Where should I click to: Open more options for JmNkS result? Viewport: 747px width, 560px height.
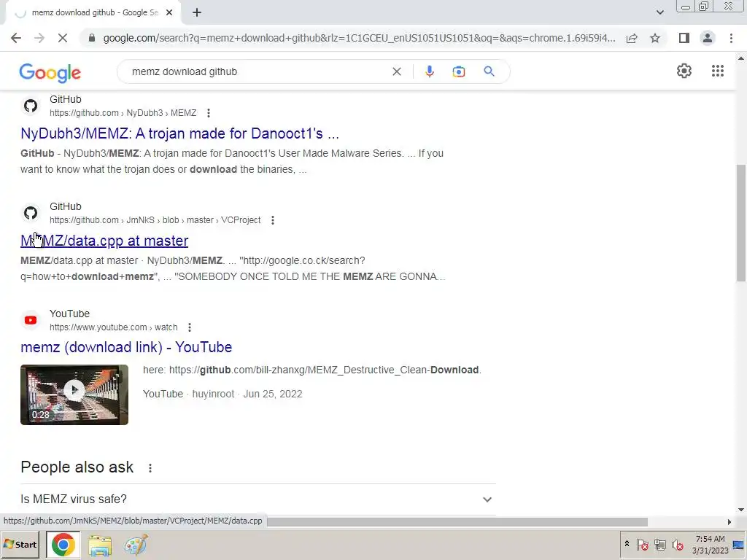pos(273,220)
